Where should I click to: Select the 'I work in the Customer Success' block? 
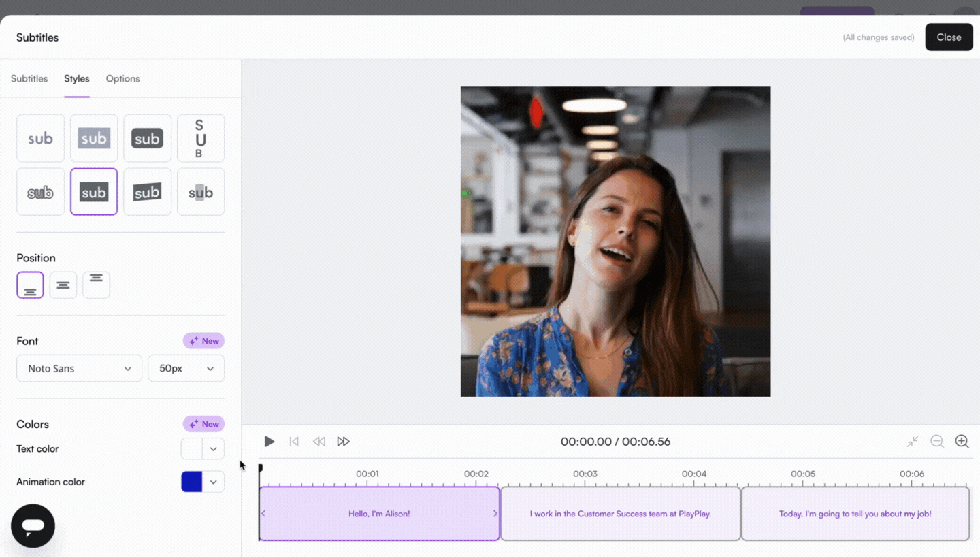pos(621,514)
